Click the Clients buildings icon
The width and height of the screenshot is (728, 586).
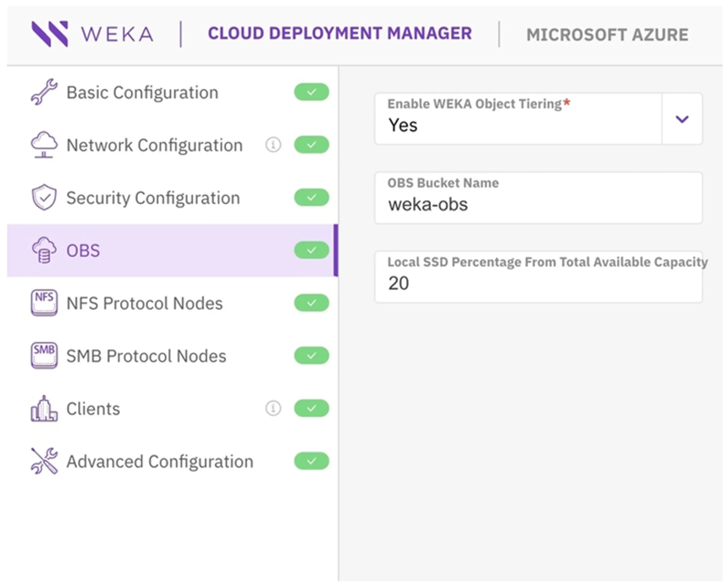44,409
